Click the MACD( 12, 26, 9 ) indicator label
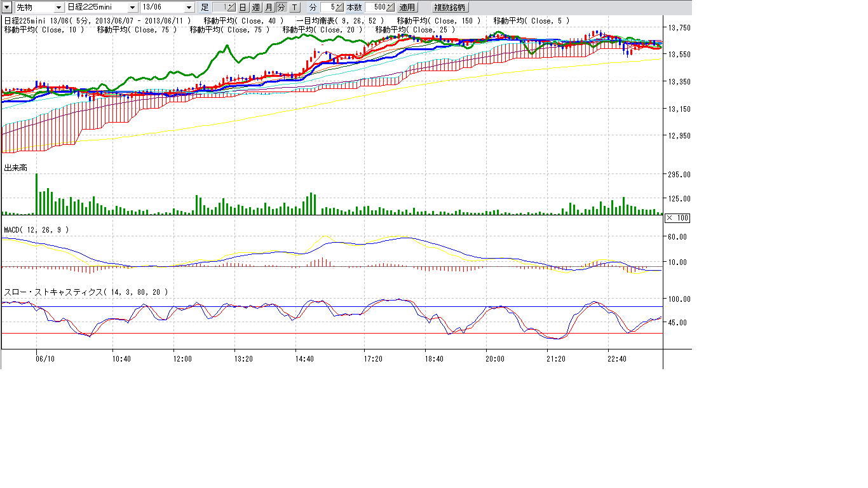868x488 pixels. coord(36,229)
